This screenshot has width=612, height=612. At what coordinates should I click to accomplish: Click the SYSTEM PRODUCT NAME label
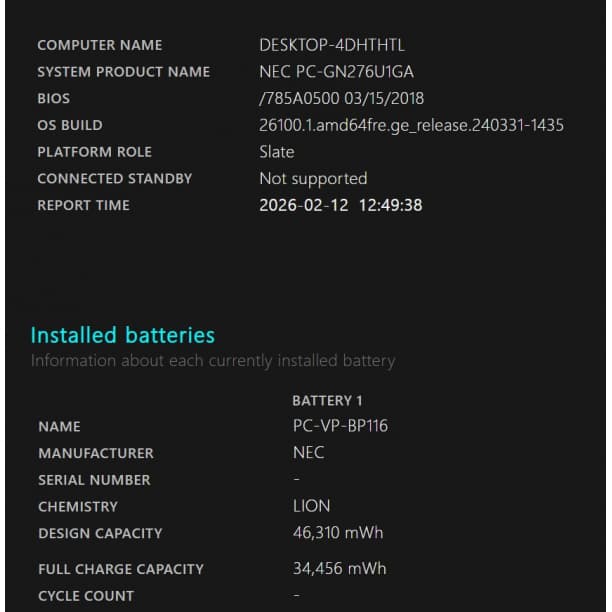[x=123, y=72]
